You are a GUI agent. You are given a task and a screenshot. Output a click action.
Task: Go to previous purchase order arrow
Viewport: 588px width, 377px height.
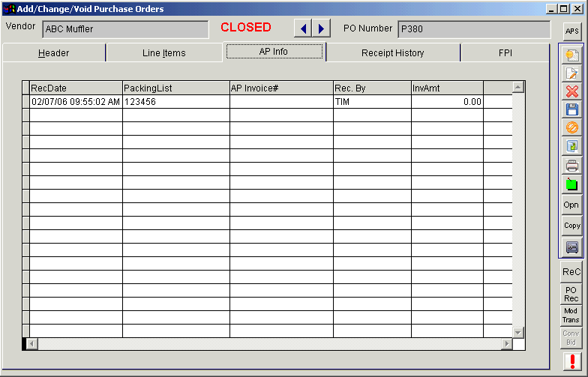click(304, 28)
